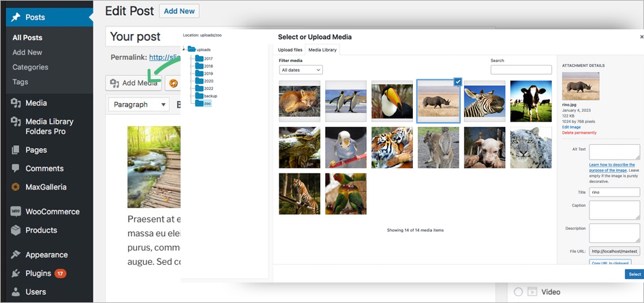Click the toucan image thumbnail
644x303 pixels.
pos(392,101)
